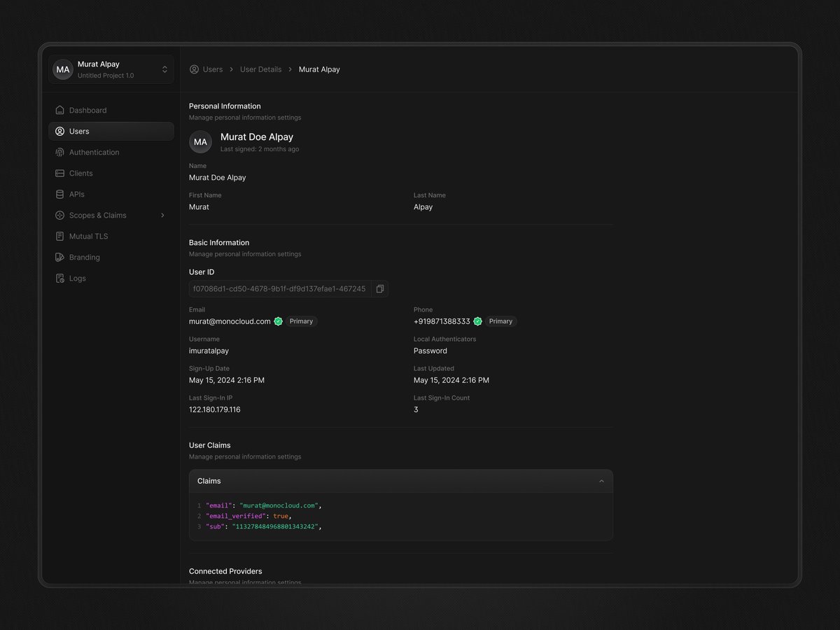Click the Local Authenticators value Password
The width and height of the screenshot is (840, 630).
click(x=430, y=351)
